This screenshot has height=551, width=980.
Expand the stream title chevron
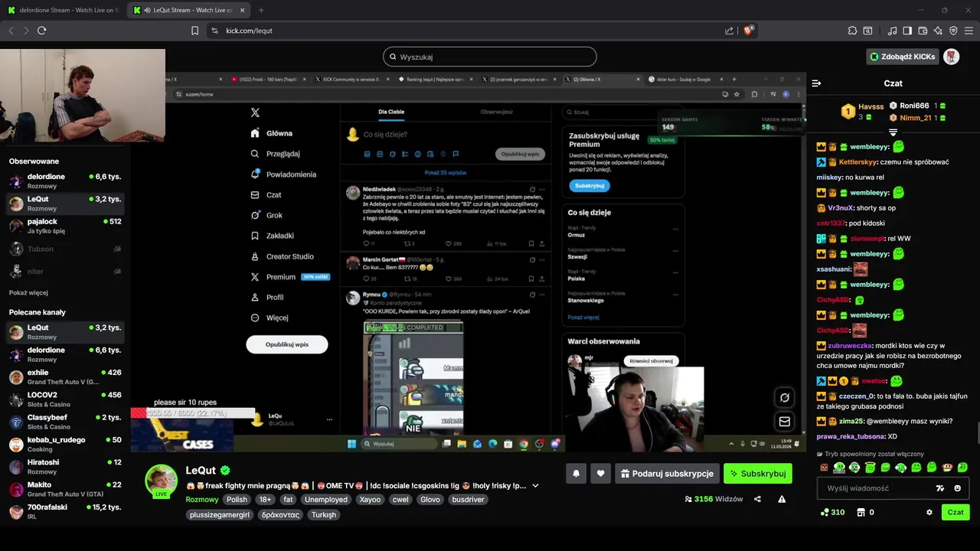coord(535,486)
